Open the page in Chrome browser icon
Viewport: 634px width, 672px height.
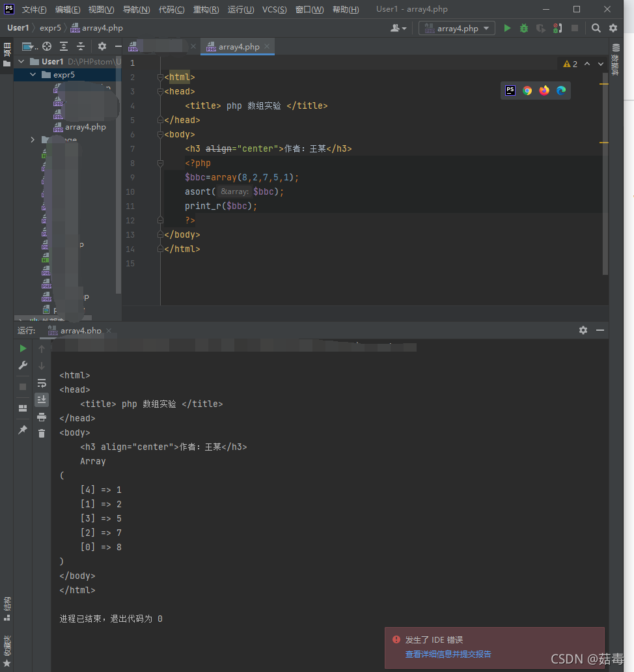pos(527,91)
